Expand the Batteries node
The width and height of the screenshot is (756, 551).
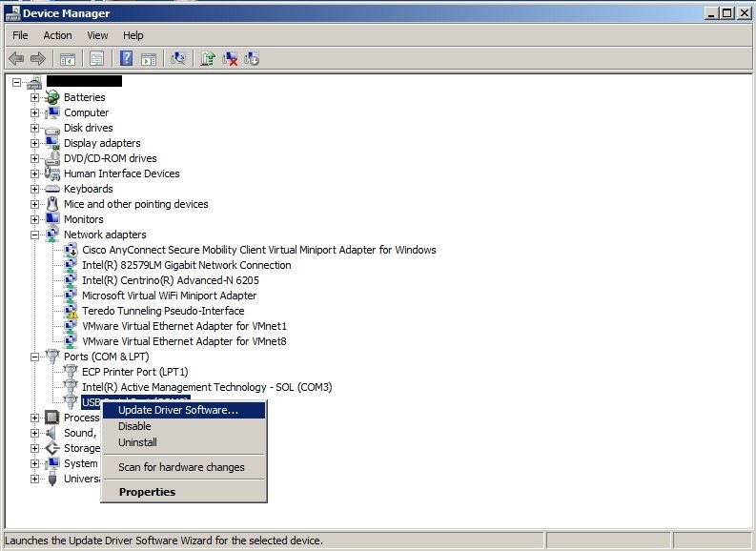[x=34, y=98]
